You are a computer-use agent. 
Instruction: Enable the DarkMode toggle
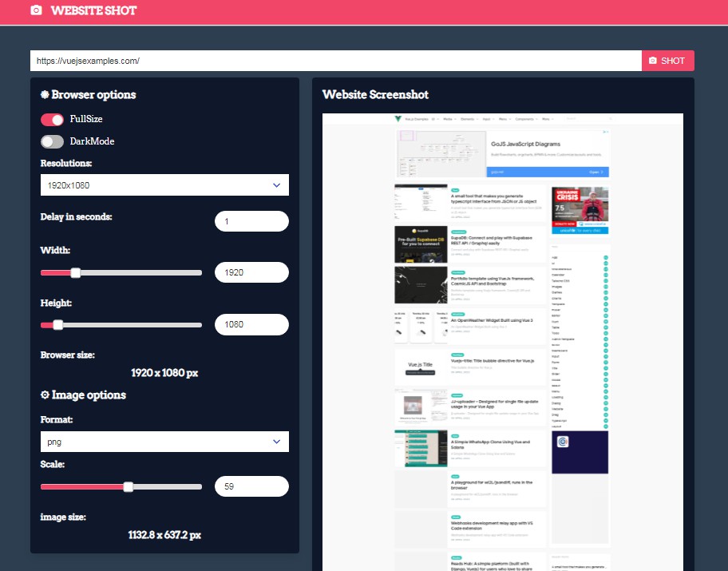click(53, 141)
